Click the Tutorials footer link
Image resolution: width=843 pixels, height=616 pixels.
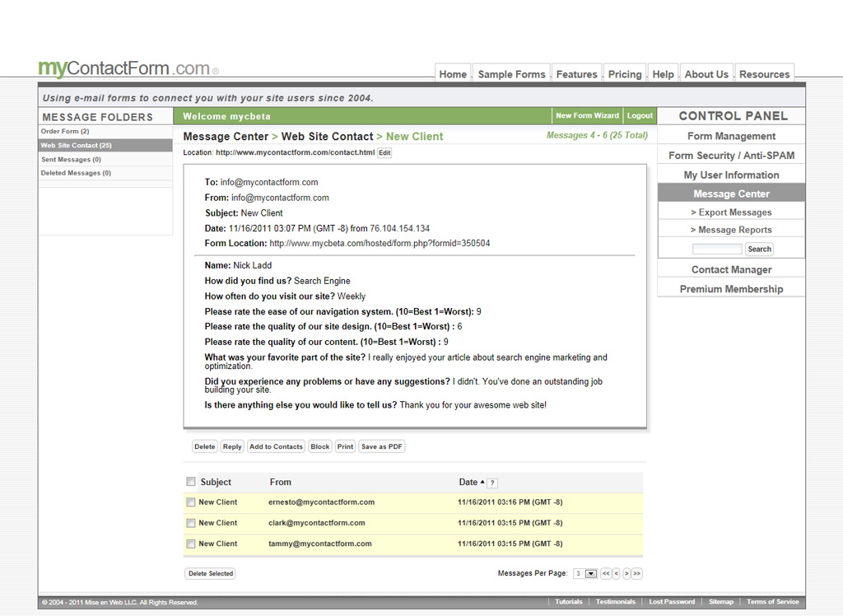click(568, 602)
